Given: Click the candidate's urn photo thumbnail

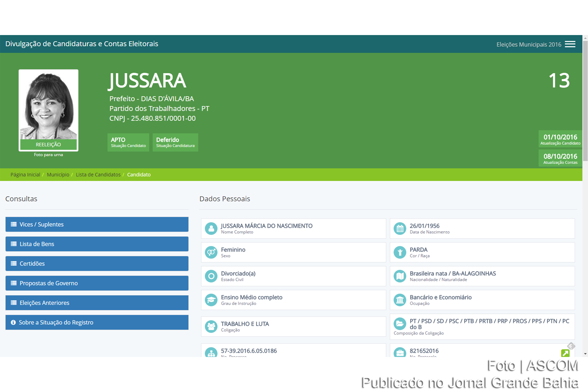Looking at the screenshot, I should coord(49,105).
